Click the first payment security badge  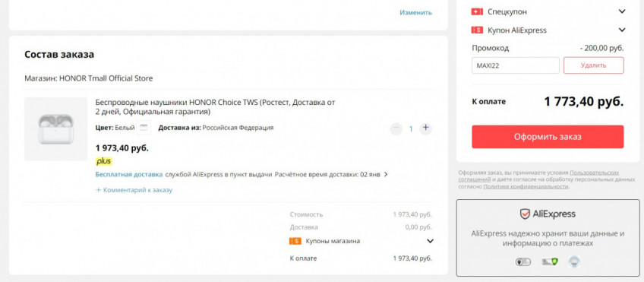pos(523,261)
